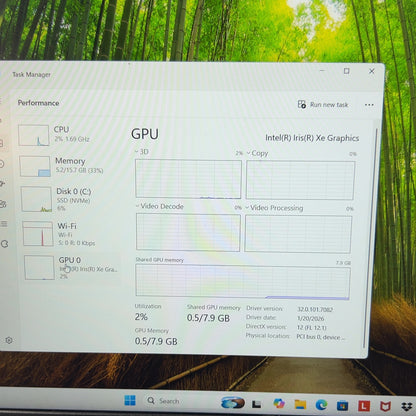Select Disk 0 (C:) in the Performance list
Screen dimensions: 416x416
70,199
